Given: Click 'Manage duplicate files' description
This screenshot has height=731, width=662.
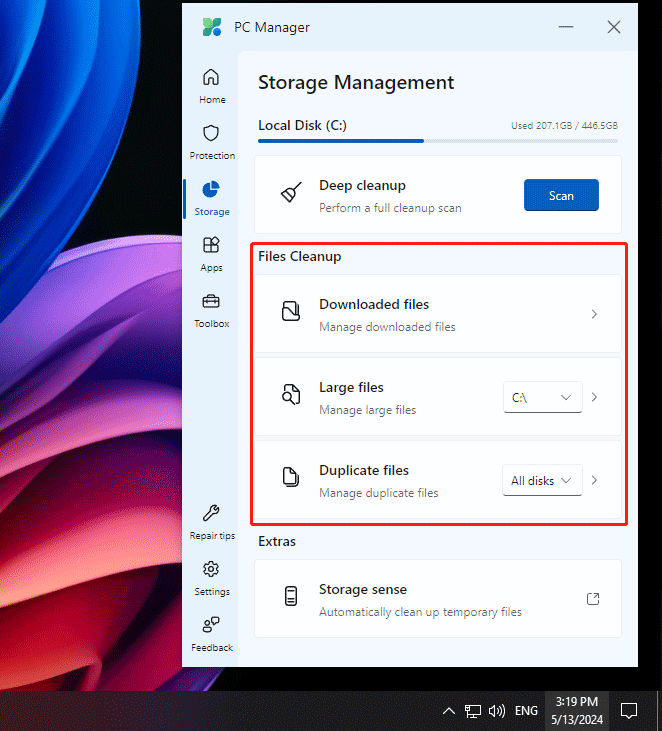Looking at the screenshot, I should click(379, 493).
